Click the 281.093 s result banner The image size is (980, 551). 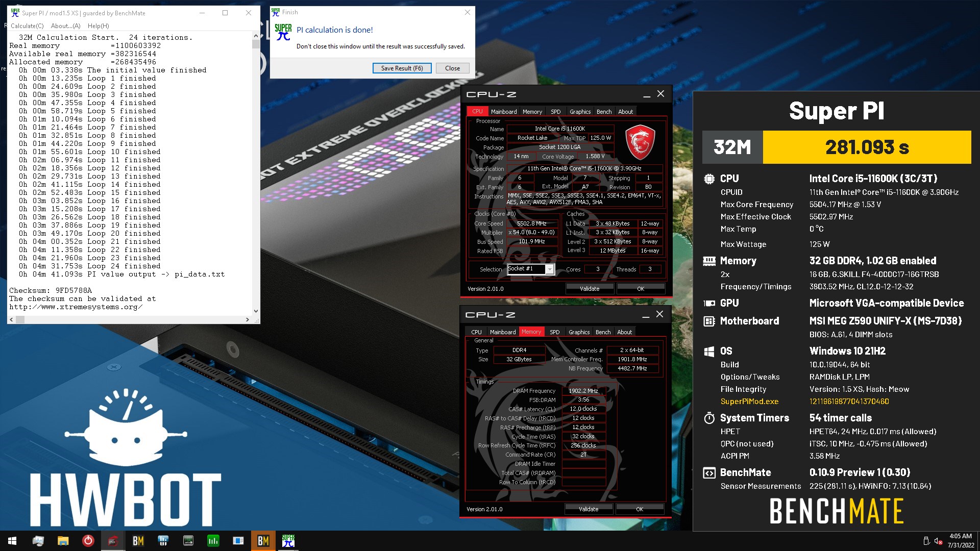pyautogui.click(x=867, y=147)
